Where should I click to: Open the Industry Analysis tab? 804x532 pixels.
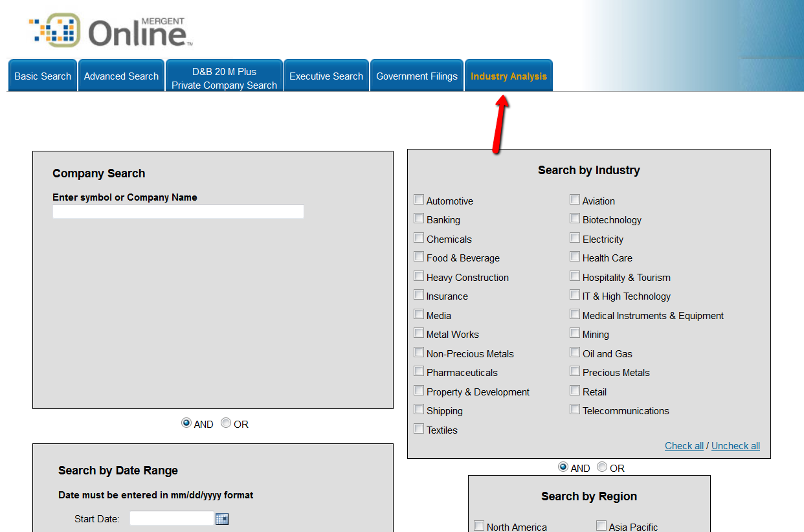[x=509, y=76]
